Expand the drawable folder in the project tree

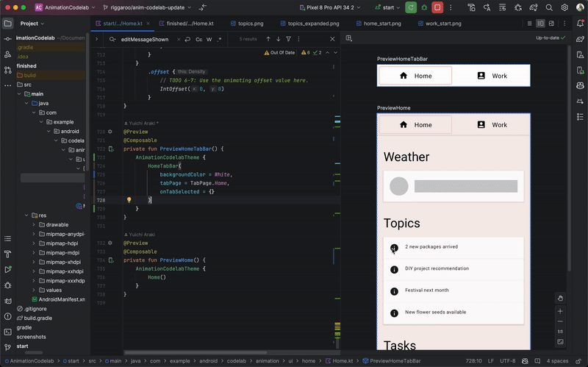pos(34,225)
